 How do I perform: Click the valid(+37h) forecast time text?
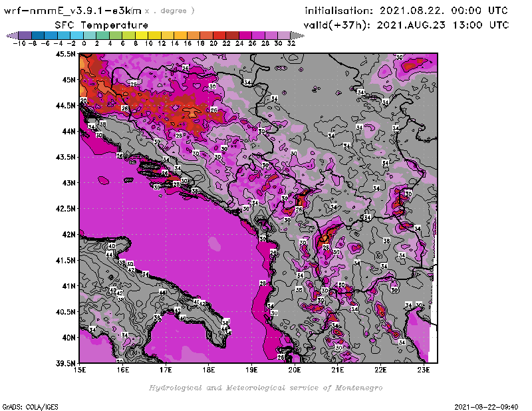point(406,25)
